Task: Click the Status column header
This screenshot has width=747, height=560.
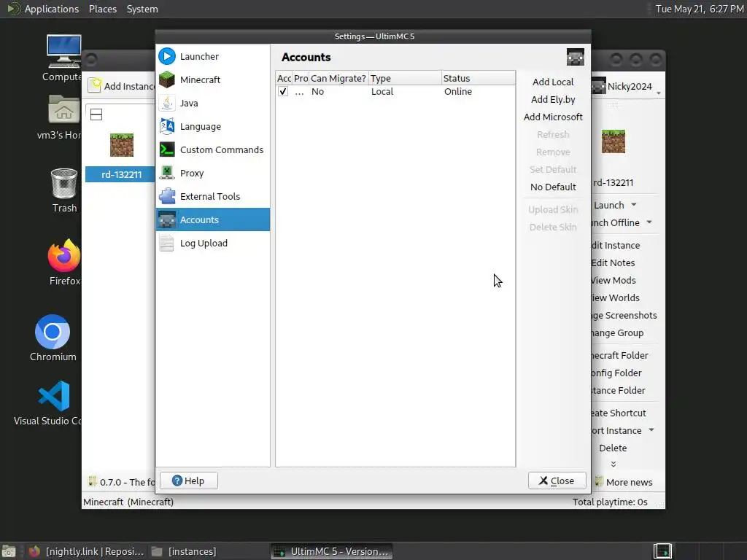Action: click(x=478, y=78)
